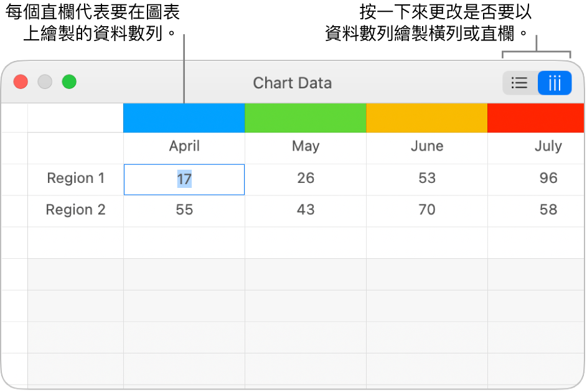The height and width of the screenshot is (392, 587).
Task: Select the June column header cell
Action: point(427,147)
